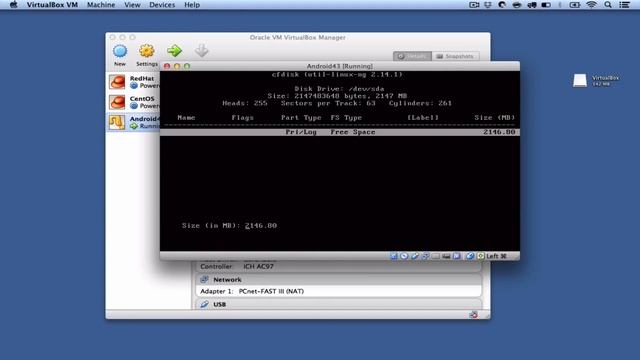Viewport: 640px width, 360px height.
Task: Select the RedHat virtual machine
Action: coord(134,82)
